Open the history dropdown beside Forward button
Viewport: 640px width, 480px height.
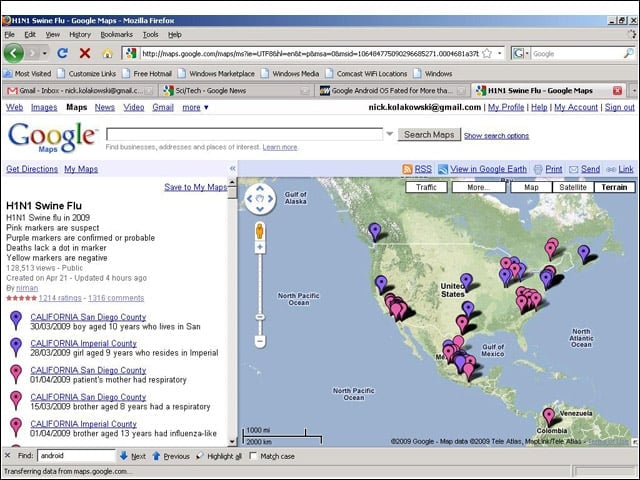44,53
